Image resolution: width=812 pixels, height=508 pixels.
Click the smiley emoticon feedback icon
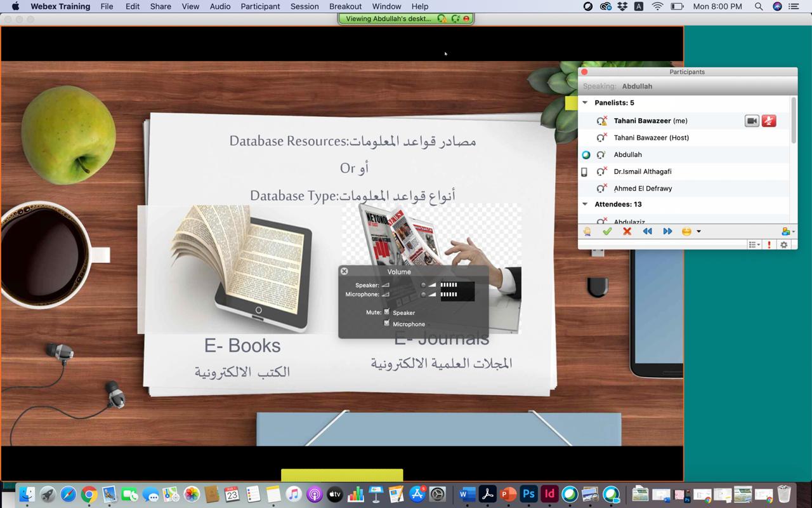click(686, 232)
